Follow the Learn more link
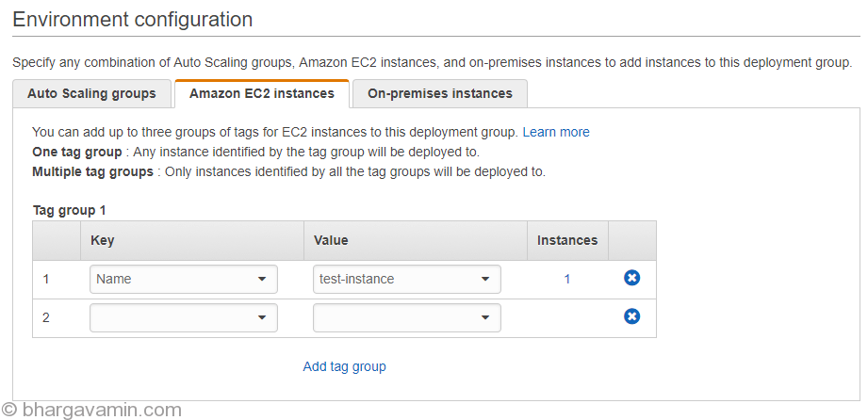This screenshot has width=868, height=420. (556, 132)
